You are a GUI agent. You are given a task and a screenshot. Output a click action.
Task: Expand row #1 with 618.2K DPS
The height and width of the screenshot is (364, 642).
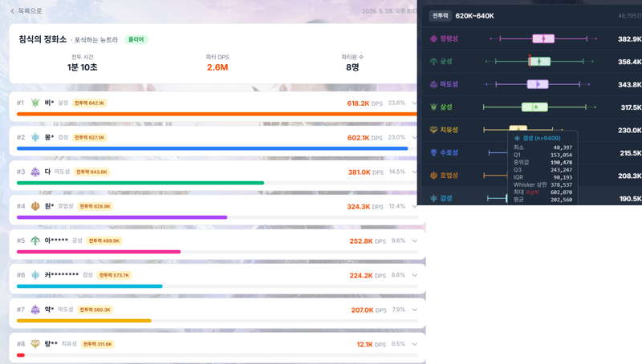tap(414, 103)
